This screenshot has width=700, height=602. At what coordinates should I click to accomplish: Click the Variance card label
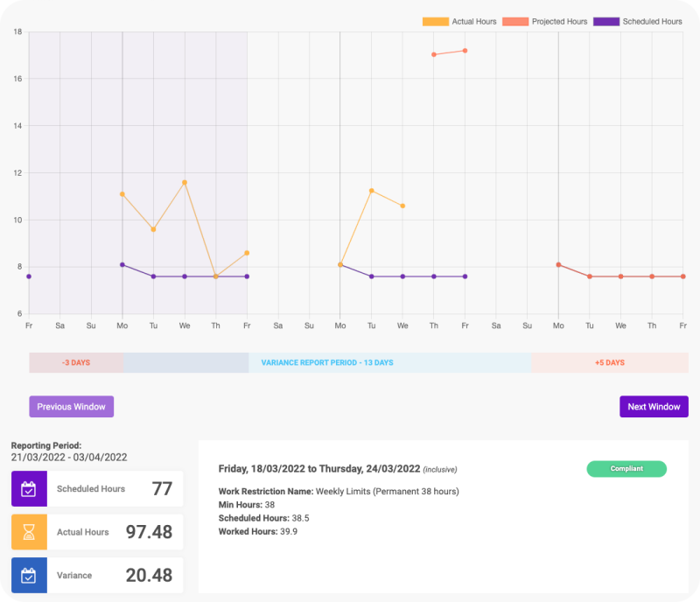coord(74,575)
